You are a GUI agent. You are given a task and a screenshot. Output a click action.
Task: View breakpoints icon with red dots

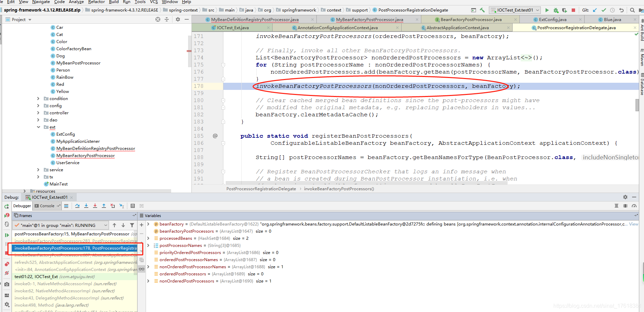7,264
